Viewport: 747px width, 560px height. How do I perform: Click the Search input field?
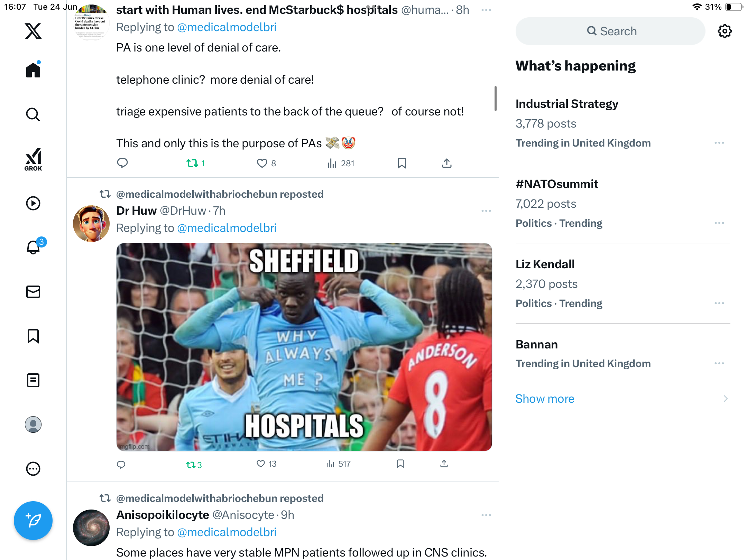point(610,31)
